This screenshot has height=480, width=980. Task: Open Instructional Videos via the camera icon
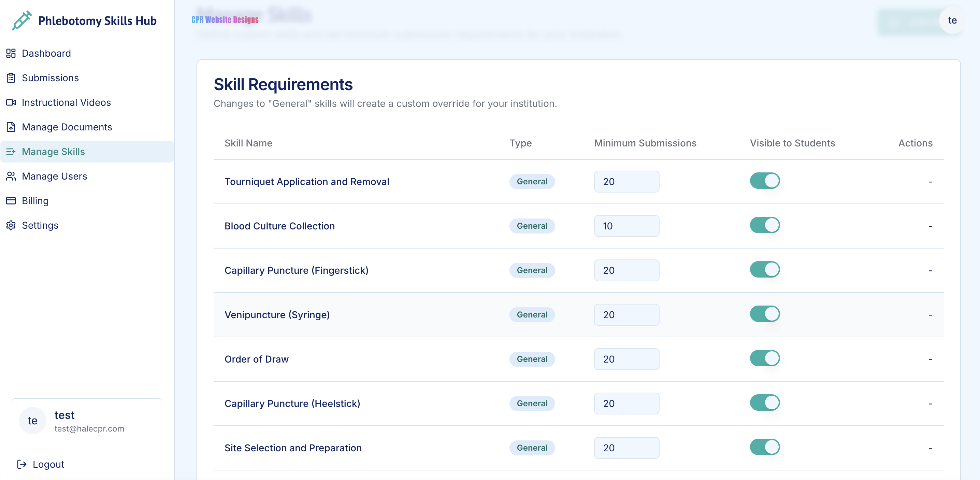click(x=11, y=102)
